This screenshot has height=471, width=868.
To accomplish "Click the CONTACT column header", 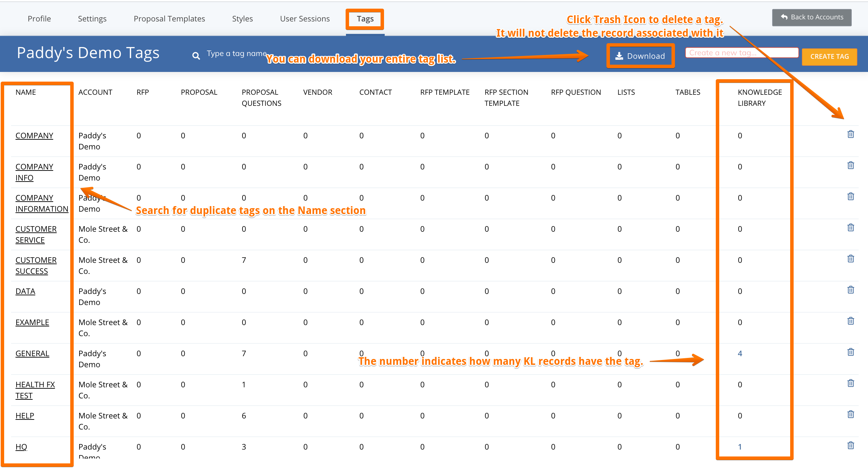I will (x=375, y=92).
